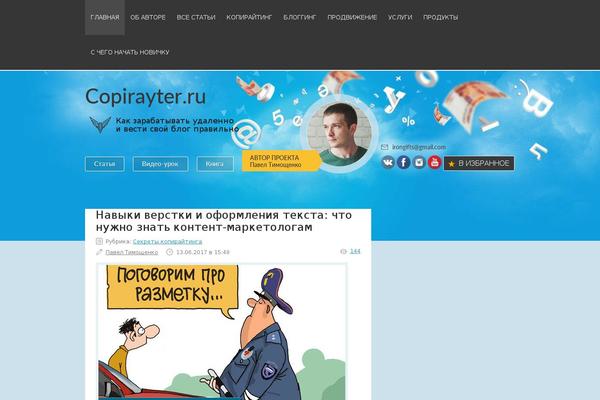
Task: Open the ОБ АВТОРЕ menu item
Action: click(148, 17)
